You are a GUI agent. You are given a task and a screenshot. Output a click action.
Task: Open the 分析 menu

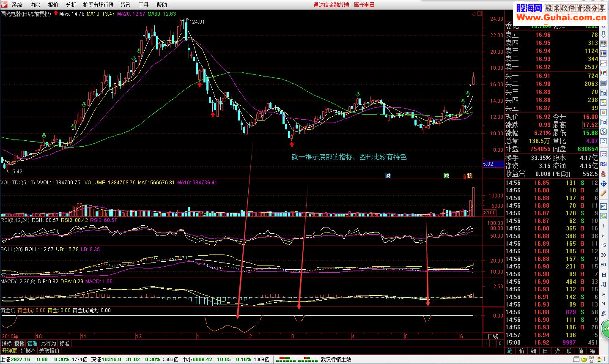(71, 5)
